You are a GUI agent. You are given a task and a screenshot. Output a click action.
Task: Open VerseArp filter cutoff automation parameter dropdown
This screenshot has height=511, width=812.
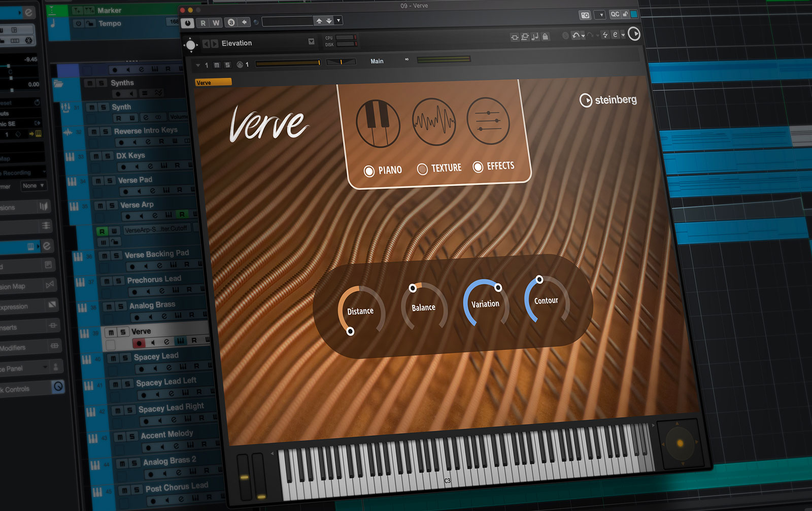point(156,229)
